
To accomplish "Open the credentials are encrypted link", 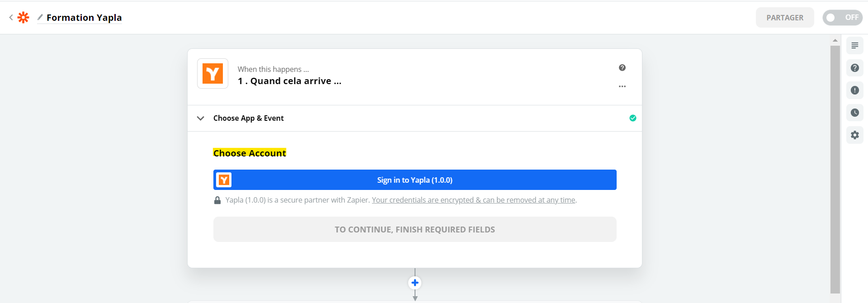I will click(473, 200).
